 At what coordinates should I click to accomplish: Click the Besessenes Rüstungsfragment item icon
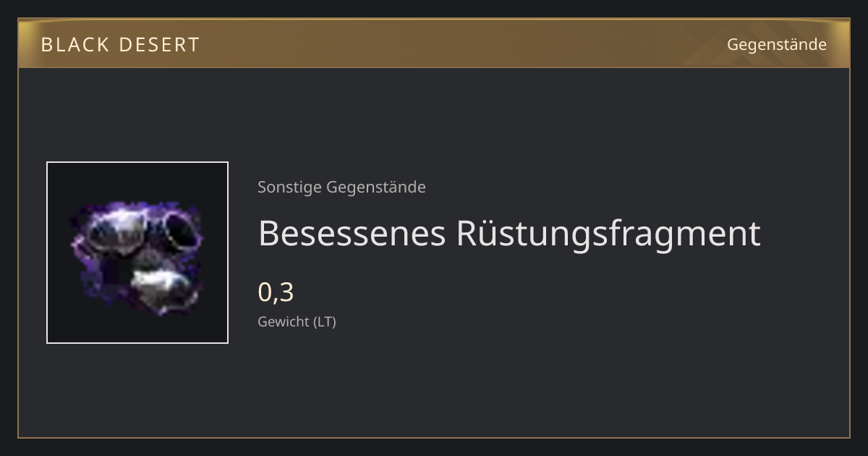[x=137, y=253]
